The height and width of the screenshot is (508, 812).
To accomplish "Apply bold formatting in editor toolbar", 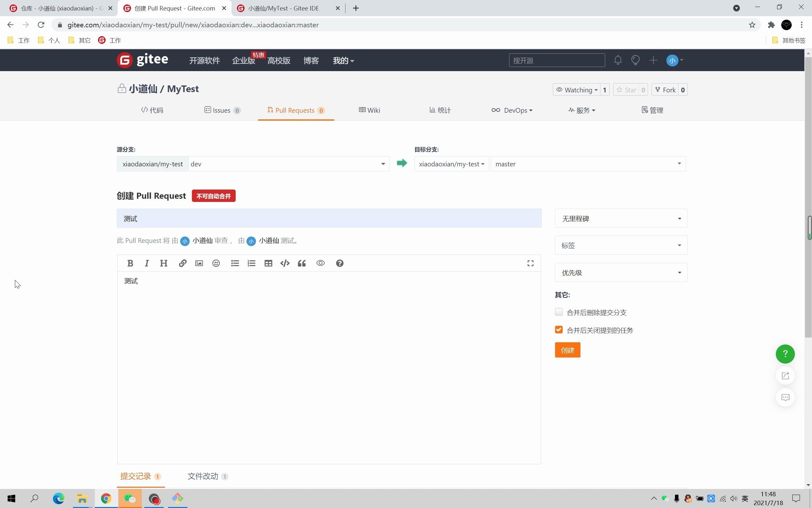I will pyautogui.click(x=130, y=264).
